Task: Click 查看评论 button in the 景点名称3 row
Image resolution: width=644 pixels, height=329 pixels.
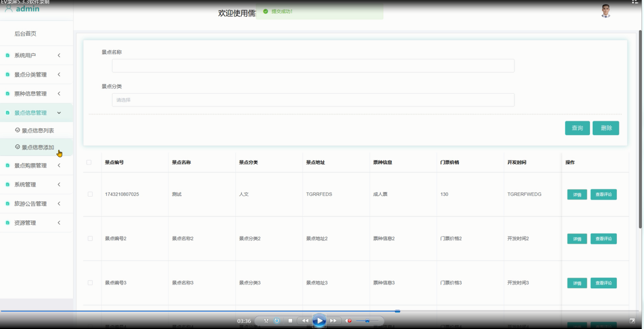Action: point(604,283)
